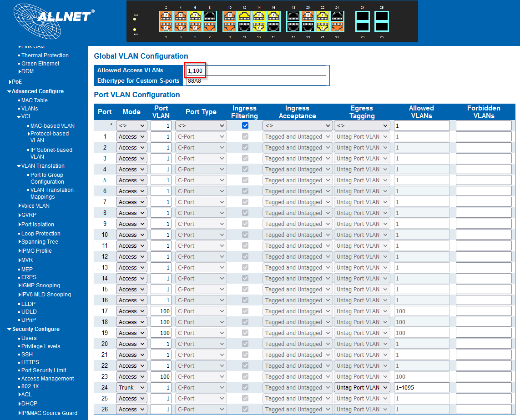Click SFP port 26 on switch panel
This screenshot has width=520, height=420.
pyautogui.click(x=381, y=17)
